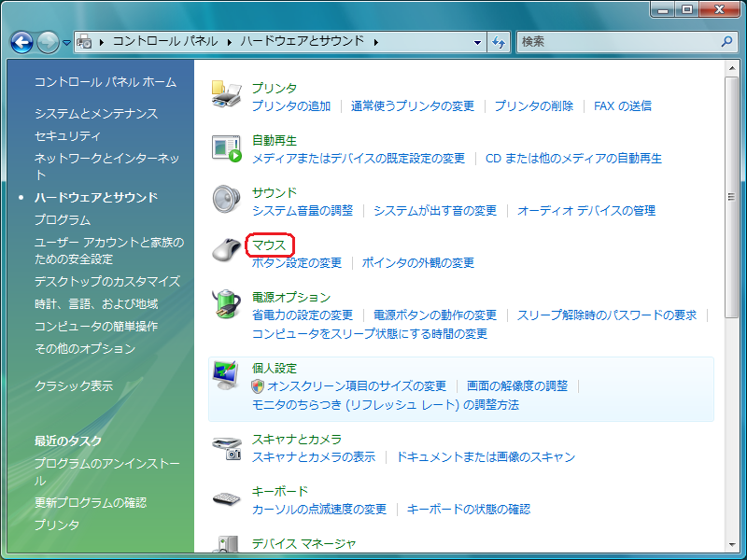Select コントロール パネル ホーム in sidebar
The height and width of the screenshot is (560, 747).
click(x=105, y=82)
